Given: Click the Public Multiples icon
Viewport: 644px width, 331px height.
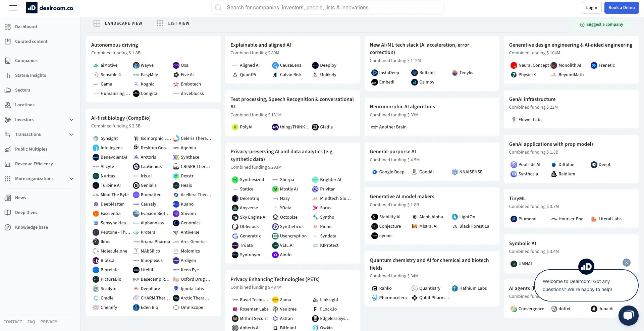Looking at the screenshot, I should click(8, 149).
